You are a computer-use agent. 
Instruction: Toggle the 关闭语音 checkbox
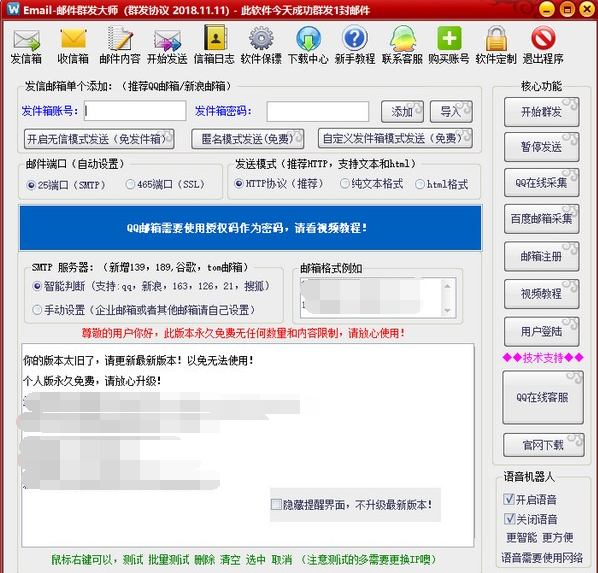click(509, 519)
